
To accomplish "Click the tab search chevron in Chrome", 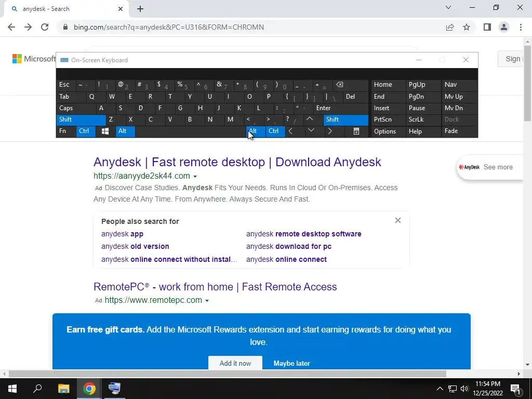I will pos(448,7).
